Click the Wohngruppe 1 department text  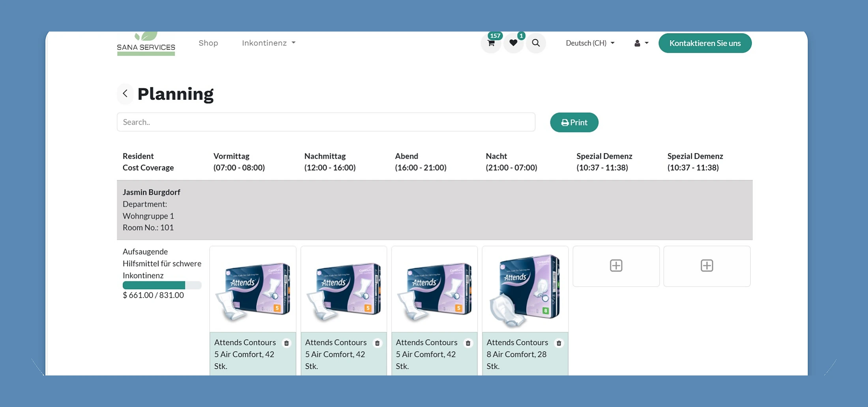click(148, 216)
